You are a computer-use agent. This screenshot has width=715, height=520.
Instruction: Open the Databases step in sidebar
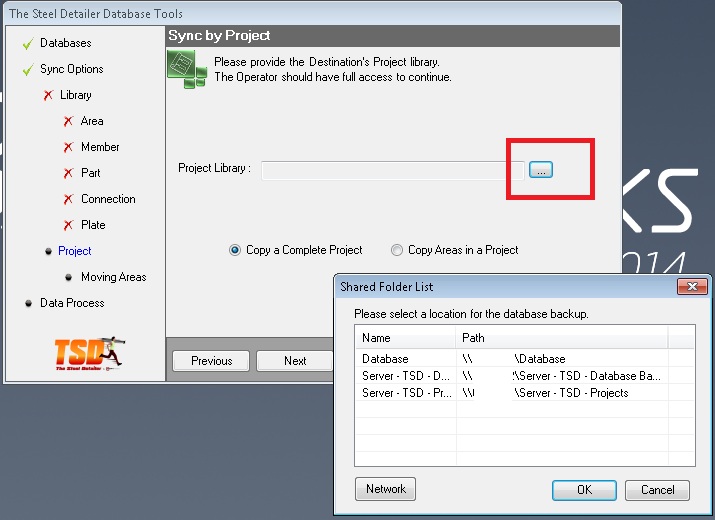pyautogui.click(x=66, y=43)
